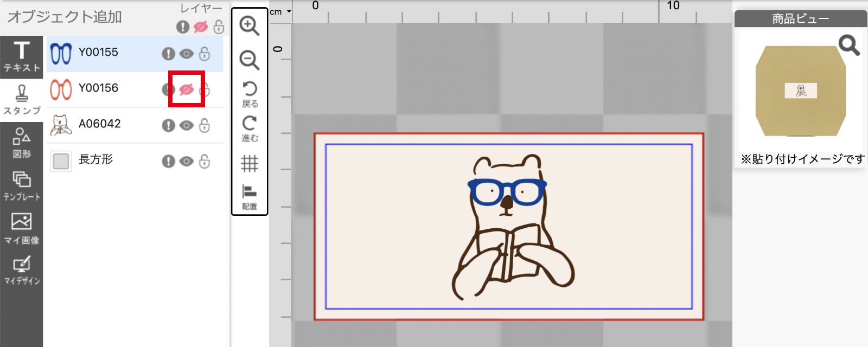
Task: Switch to the スタンプ tab
Action: point(22,100)
